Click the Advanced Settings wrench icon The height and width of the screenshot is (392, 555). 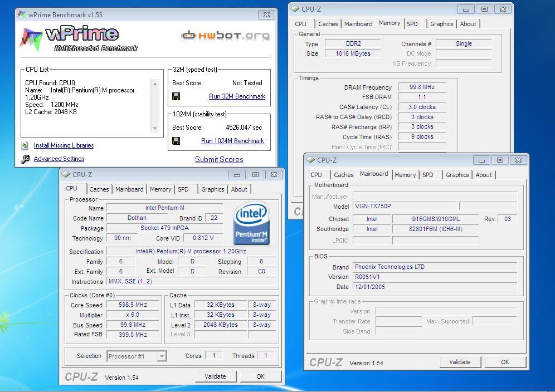[x=25, y=159]
